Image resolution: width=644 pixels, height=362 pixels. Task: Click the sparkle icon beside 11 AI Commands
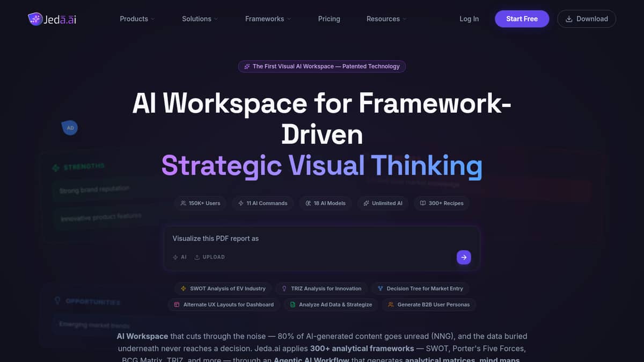point(241,204)
